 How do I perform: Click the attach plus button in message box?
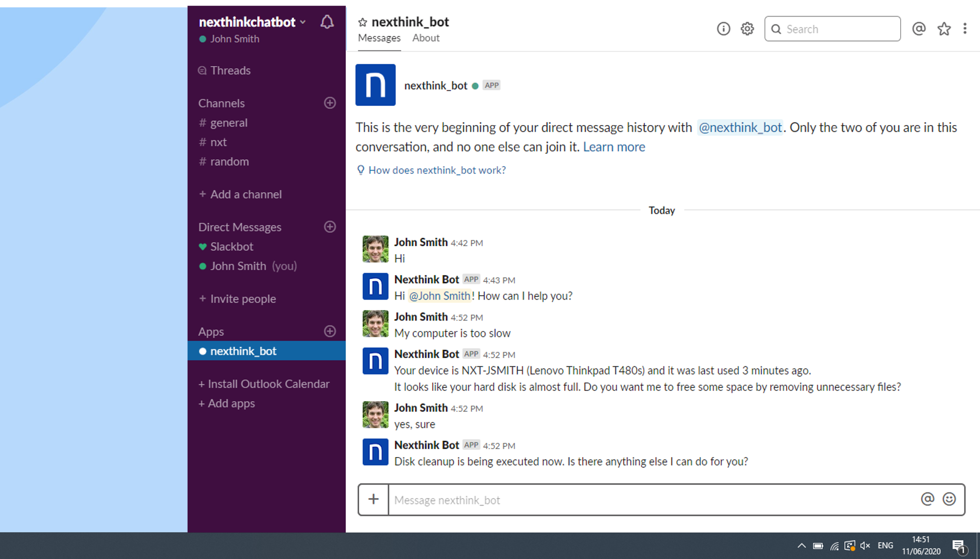(x=373, y=500)
